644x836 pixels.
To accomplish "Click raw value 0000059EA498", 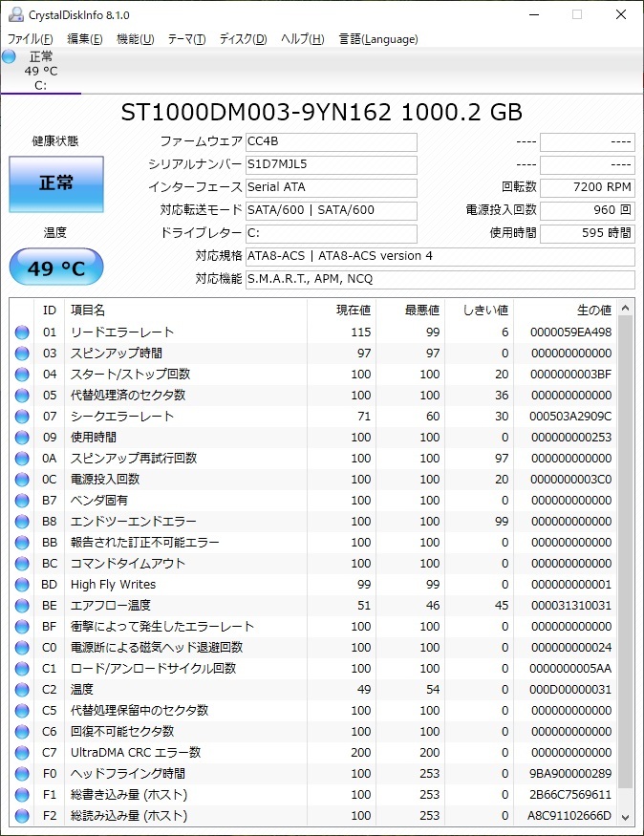I will click(570, 332).
